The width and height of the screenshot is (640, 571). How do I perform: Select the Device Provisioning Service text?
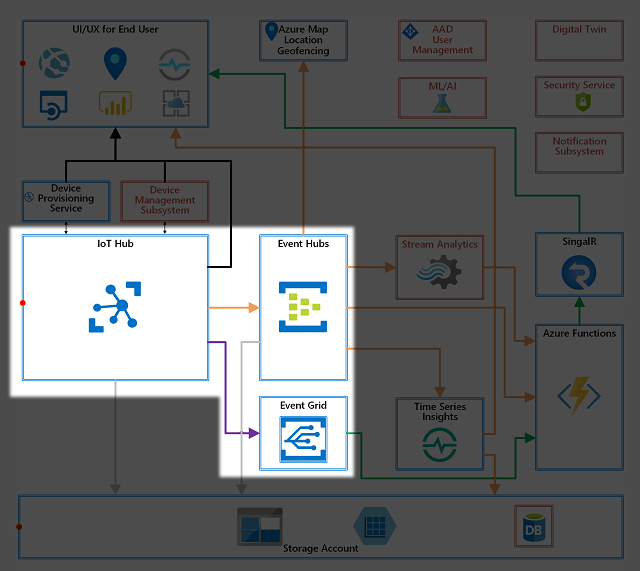[66, 198]
